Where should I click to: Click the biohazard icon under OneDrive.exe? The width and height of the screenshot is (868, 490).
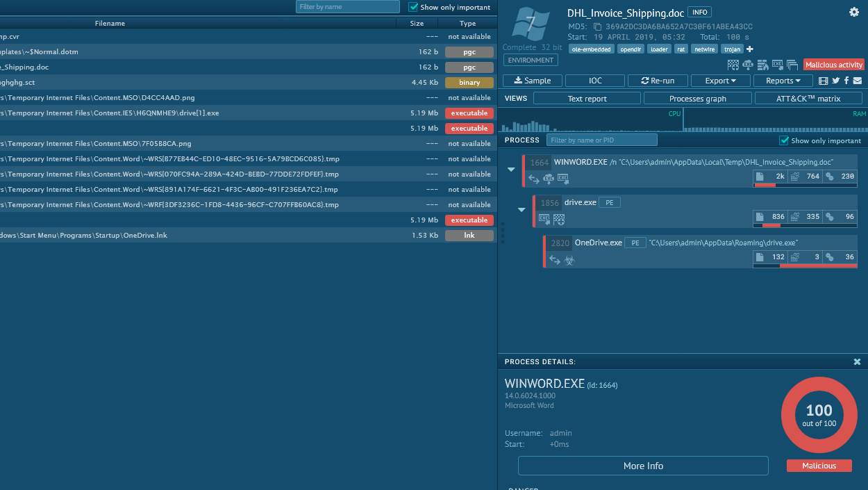tap(569, 260)
